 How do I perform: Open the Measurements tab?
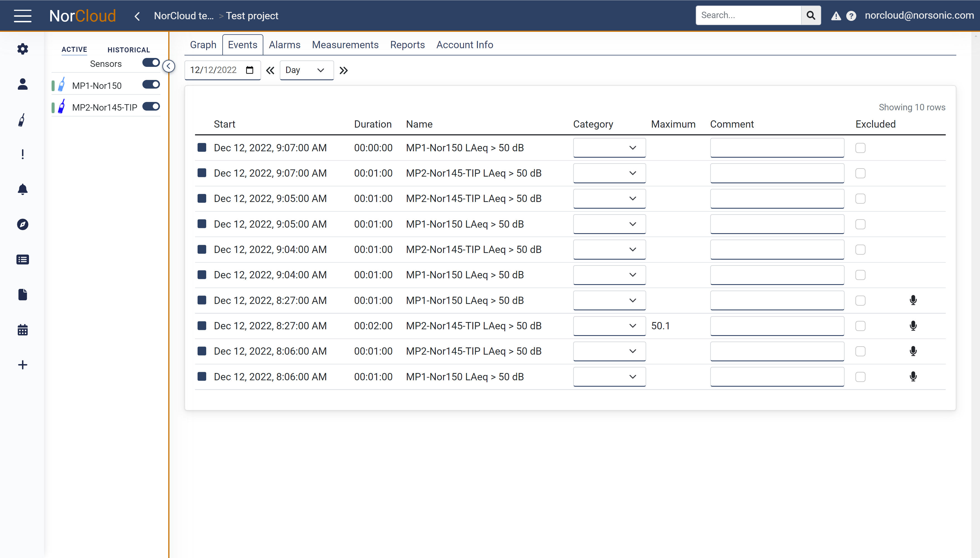(x=345, y=45)
